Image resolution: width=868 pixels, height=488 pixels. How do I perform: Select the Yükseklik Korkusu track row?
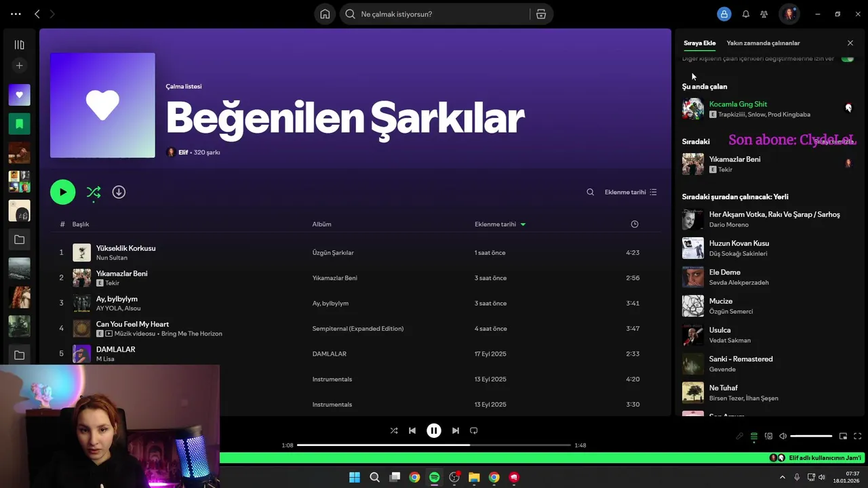355,253
